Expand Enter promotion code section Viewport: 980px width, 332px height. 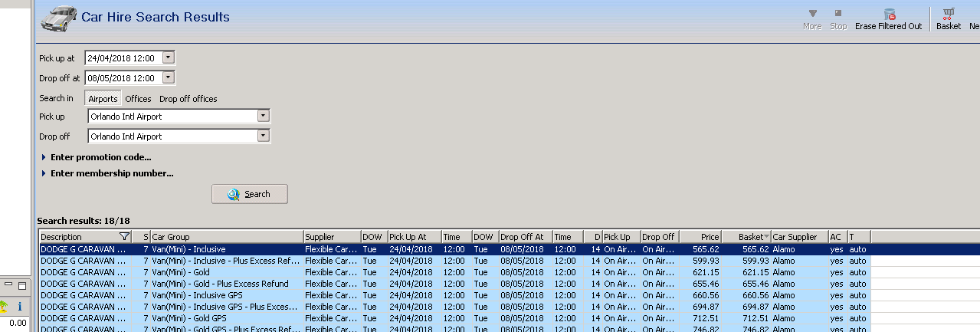pyautogui.click(x=100, y=157)
